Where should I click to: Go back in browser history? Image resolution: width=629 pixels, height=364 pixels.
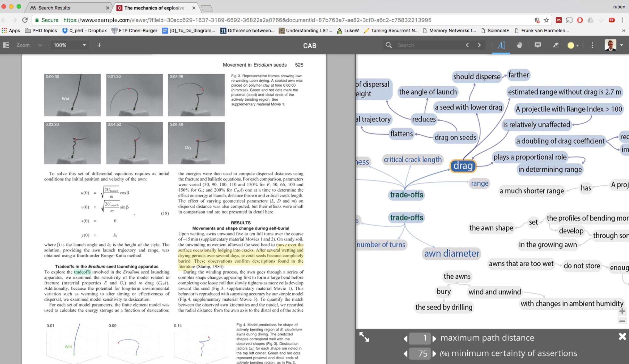pos(4,20)
